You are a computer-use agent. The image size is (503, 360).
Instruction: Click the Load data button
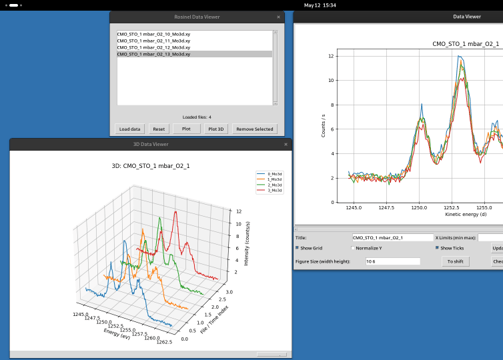pos(130,129)
